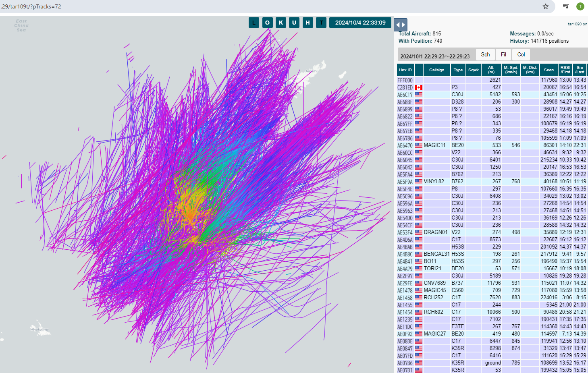The width and height of the screenshot is (588, 373).
Task: Click the 2024/10/4 22:33:09 clock display
Action: coord(360,23)
